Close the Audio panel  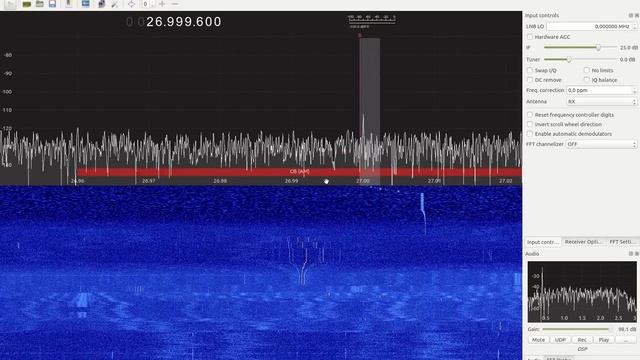637,253
